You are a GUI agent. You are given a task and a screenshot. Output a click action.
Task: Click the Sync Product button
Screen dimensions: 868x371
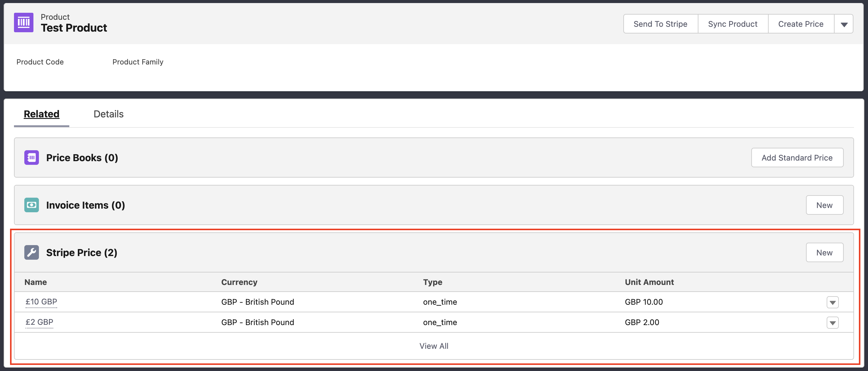tap(732, 24)
